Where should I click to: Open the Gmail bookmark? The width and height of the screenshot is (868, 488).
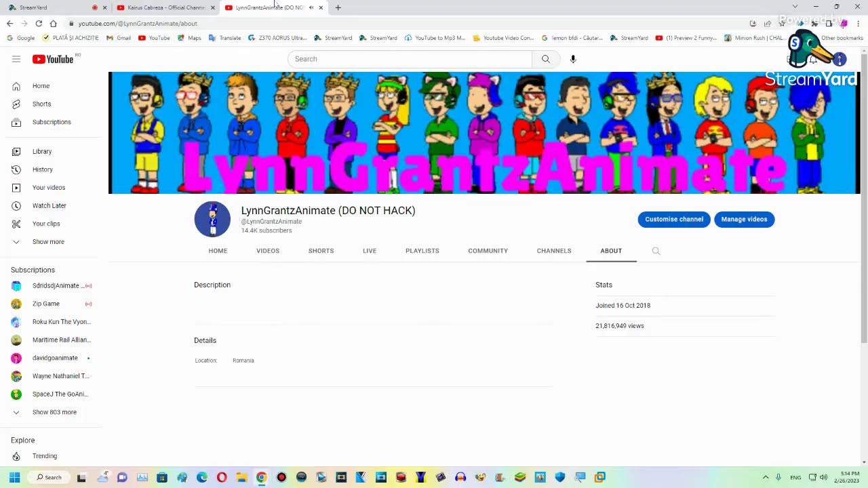click(119, 38)
